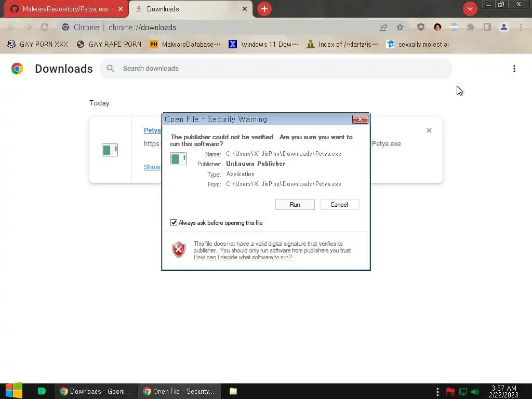Open the Chrome three-dot main menu
The width and height of the screenshot is (532, 399).
[x=521, y=27]
